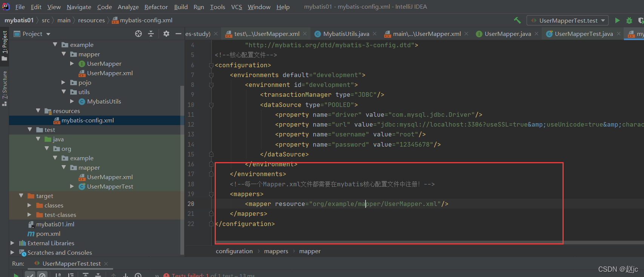Screen dimensions: 644x277
Task: Click the src breadcrumb in navigation bar
Action: pyautogui.click(x=46, y=20)
